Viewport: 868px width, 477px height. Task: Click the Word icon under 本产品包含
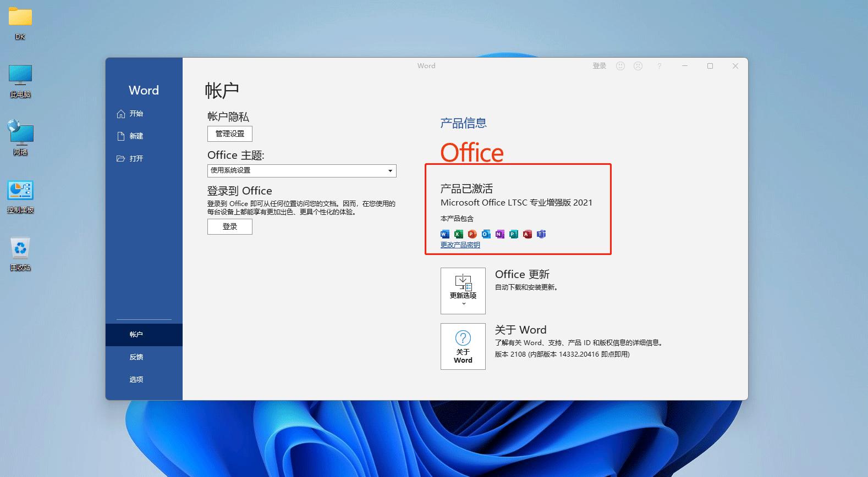click(x=445, y=234)
